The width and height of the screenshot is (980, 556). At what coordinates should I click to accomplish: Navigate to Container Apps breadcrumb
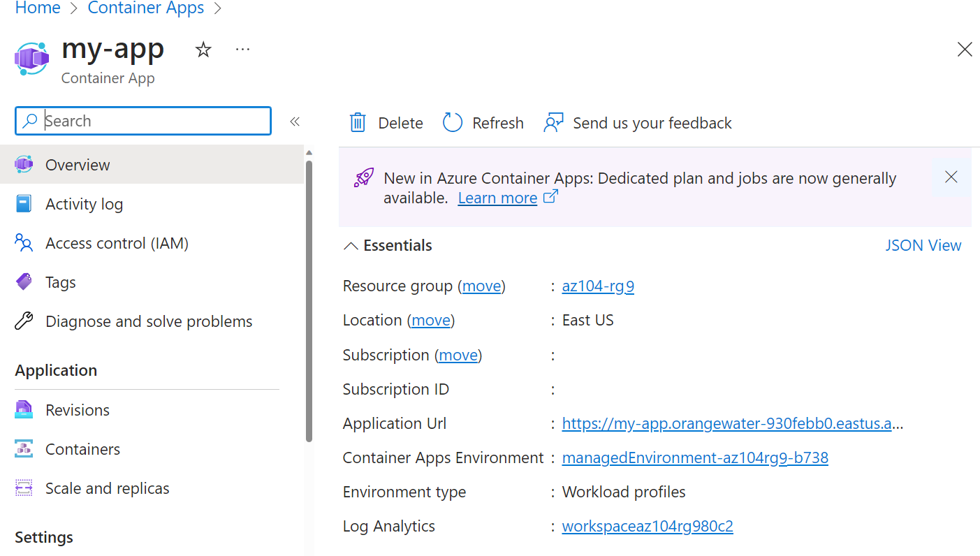click(145, 8)
